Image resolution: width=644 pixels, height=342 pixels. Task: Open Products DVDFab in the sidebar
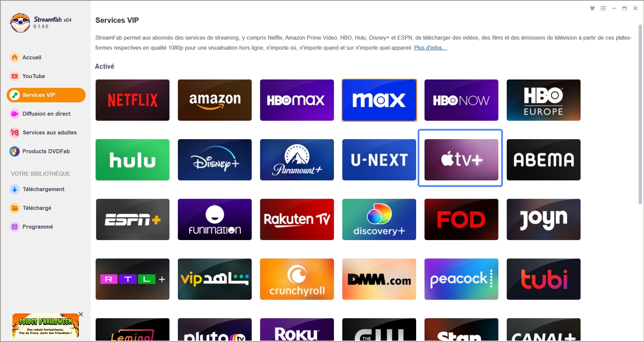46,151
